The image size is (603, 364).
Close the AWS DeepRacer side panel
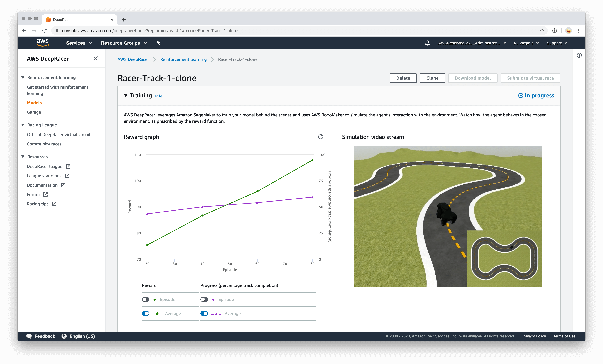click(96, 58)
